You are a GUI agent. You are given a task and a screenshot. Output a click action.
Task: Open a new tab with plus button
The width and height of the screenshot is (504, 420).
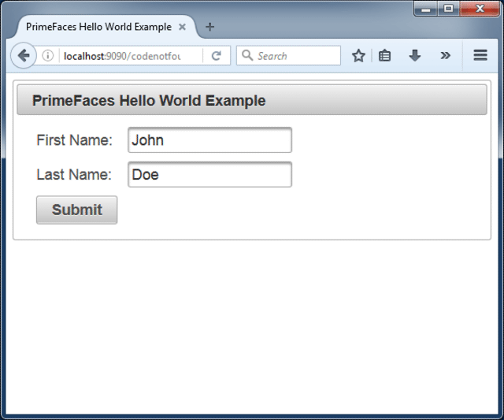[210, 27]
